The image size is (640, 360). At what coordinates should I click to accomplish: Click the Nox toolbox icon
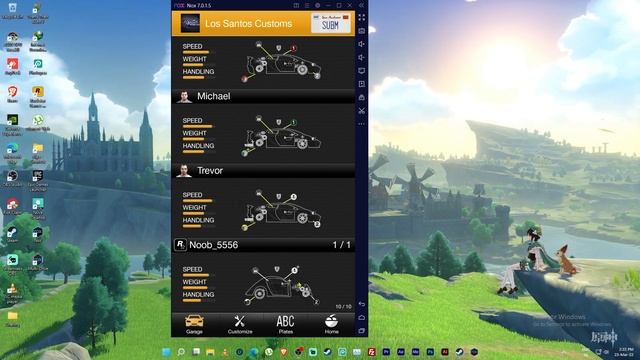(362, 98)
